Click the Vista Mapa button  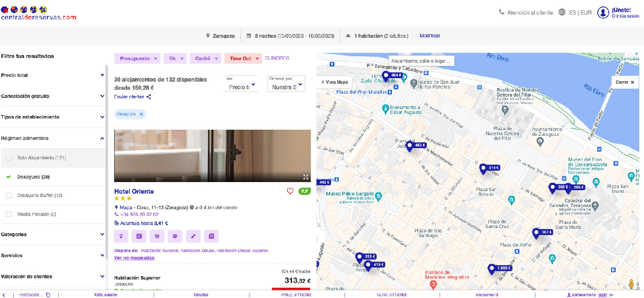tap(335, 82)
